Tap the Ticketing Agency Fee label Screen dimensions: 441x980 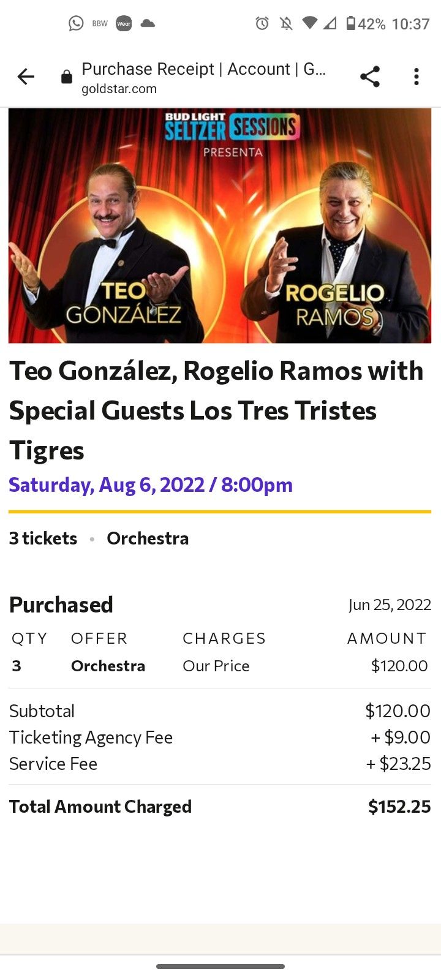pyautogui.click(x=91, y=737)
